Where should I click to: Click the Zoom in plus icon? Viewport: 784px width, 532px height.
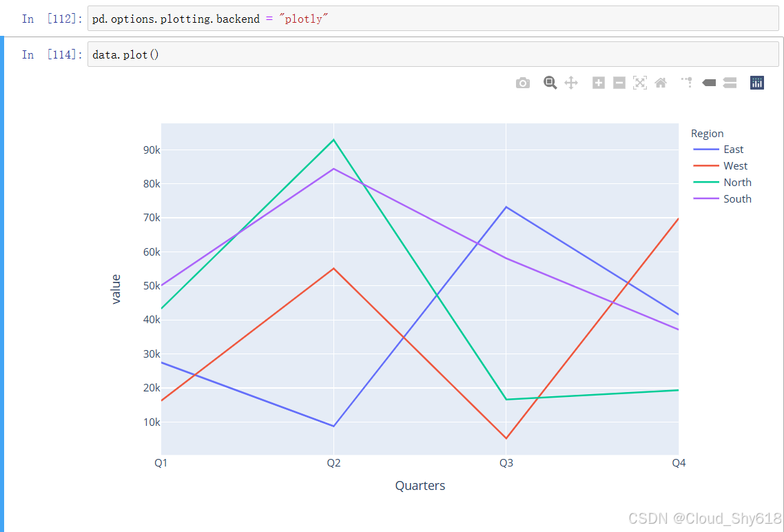point(599,83)
